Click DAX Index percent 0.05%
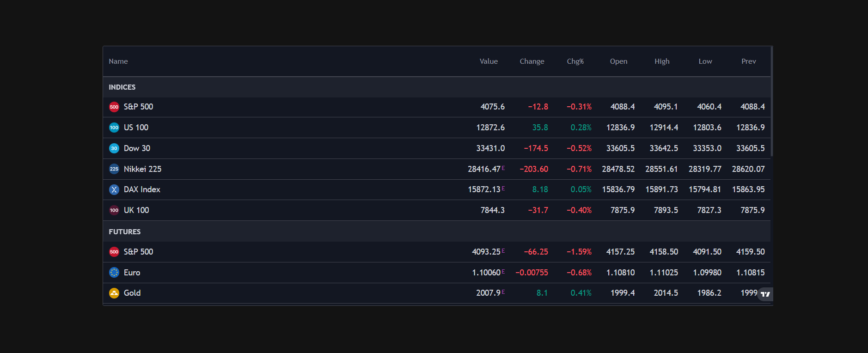Image resolution: width=868 pixels, height=353 pixels. click(581, 189)
